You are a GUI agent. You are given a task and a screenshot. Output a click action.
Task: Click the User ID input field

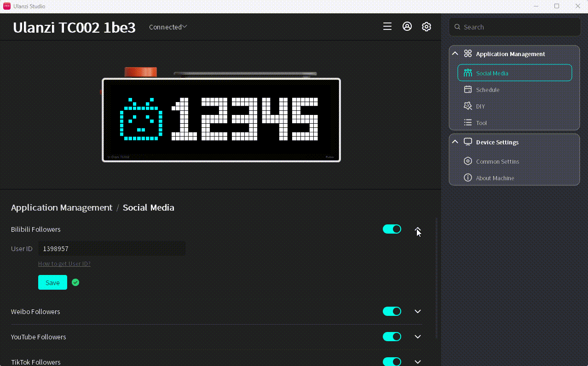[x=112, y=248]
